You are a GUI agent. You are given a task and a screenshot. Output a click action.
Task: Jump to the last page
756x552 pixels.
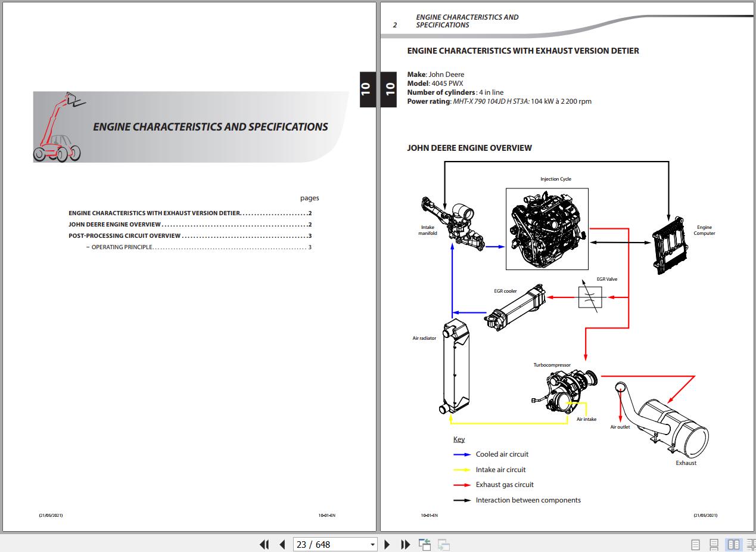[x=406, y=544]
